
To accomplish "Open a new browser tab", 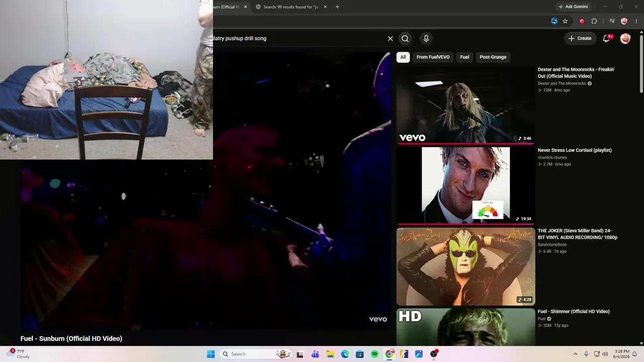I will coord(337,7).
